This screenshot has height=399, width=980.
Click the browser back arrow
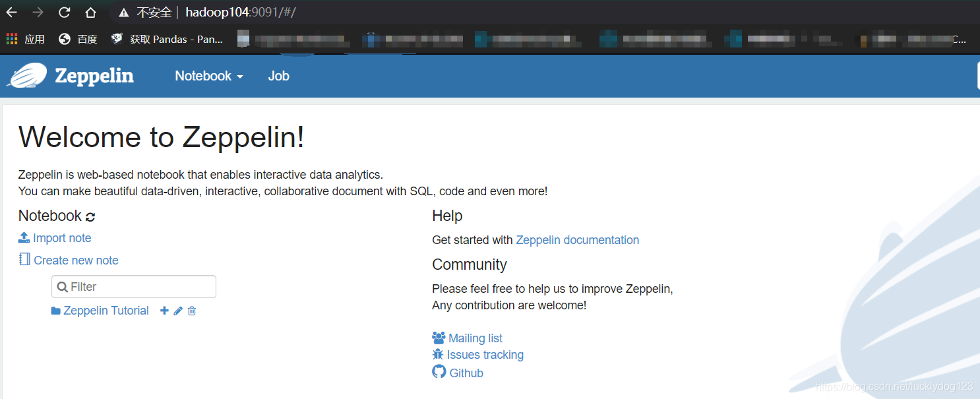(11, 12)
